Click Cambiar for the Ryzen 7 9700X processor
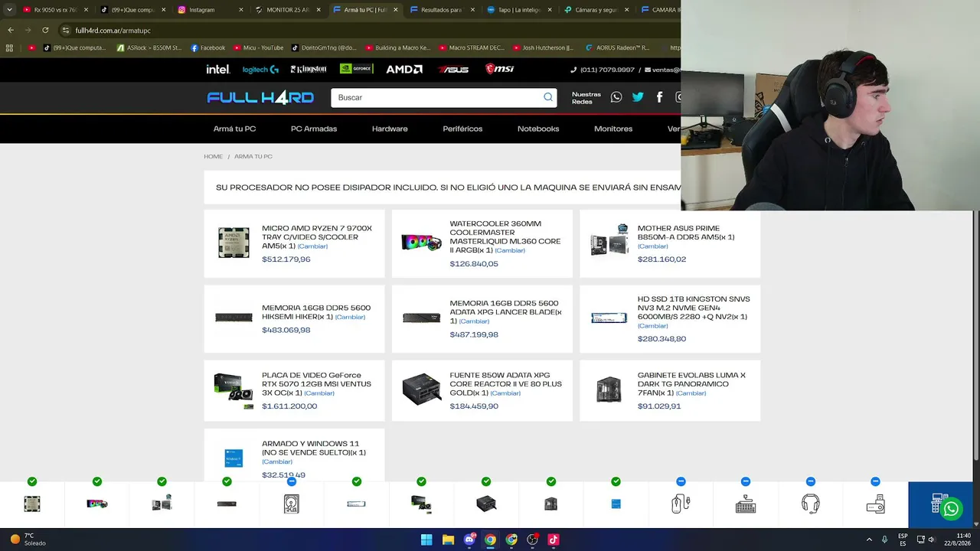Screen dimensions: 980x551 pos(312,246)
